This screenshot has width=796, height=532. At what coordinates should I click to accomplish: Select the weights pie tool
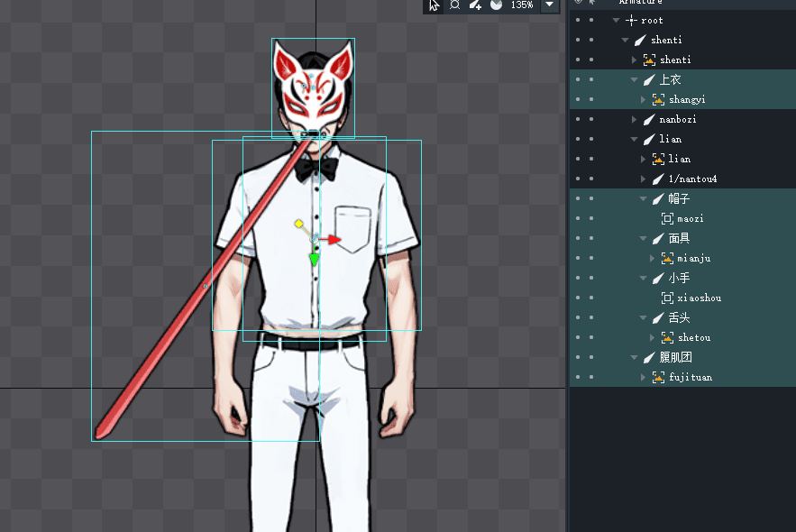point(496,5)
